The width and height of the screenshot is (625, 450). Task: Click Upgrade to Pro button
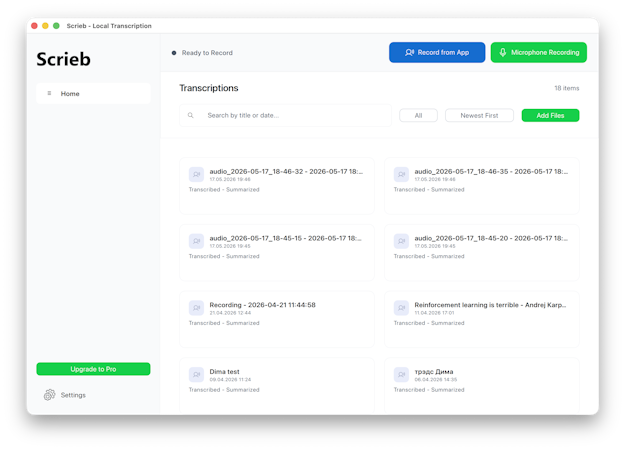(x=93, y=369)
